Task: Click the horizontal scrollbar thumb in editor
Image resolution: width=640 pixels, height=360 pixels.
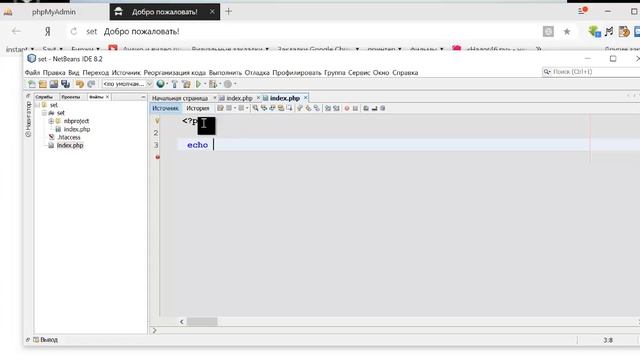Action: (x=202, y=322)
